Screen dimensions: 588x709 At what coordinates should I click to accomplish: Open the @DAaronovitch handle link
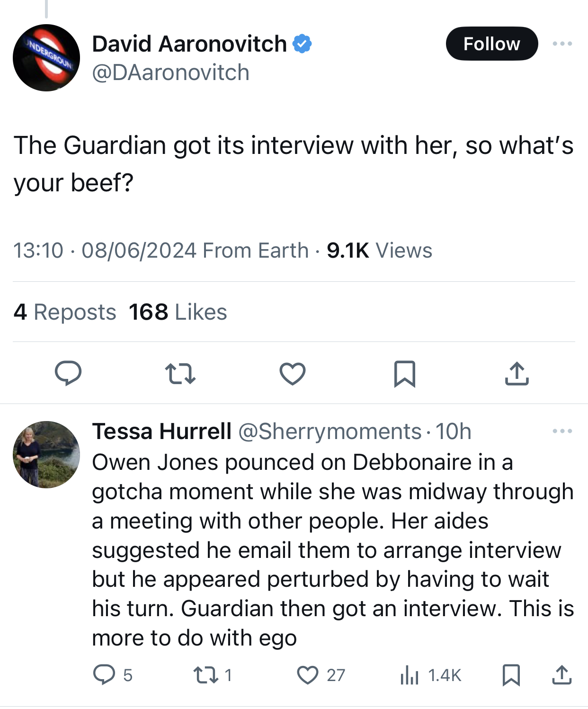tap(170, 72)
